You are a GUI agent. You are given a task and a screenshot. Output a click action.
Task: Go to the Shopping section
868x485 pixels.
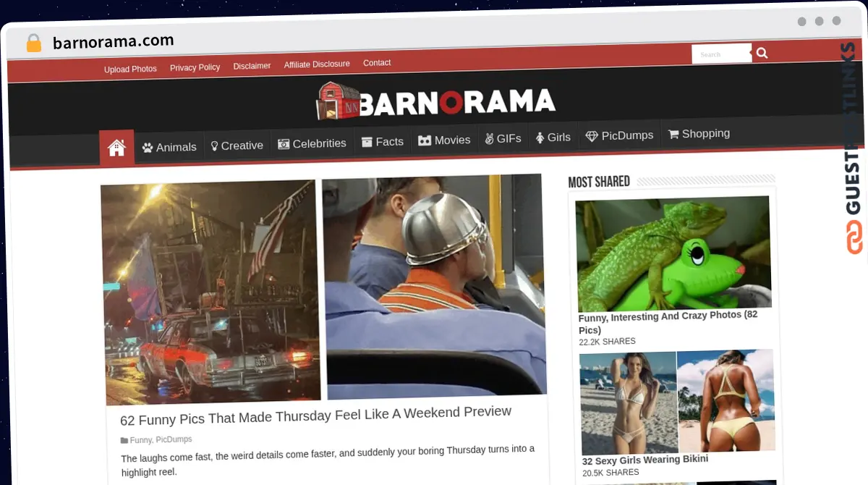click(x=699, y=134)
